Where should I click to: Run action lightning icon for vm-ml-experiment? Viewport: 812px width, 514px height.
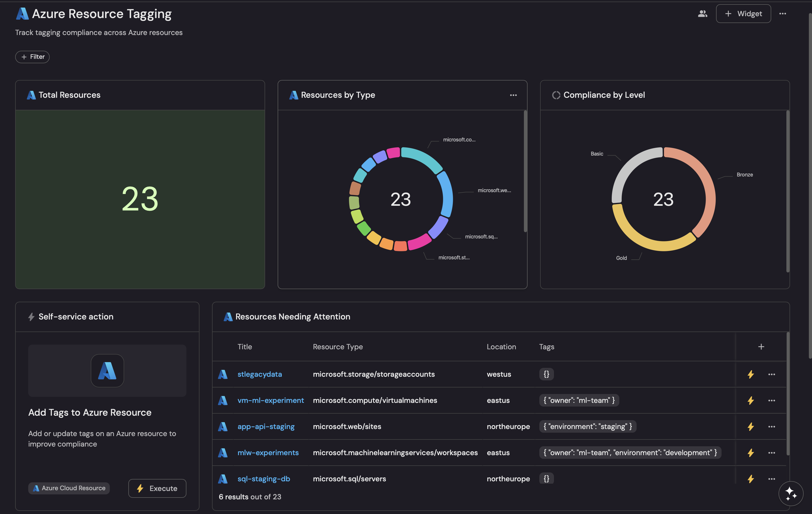pyautogui.click(x=751, y=400)
